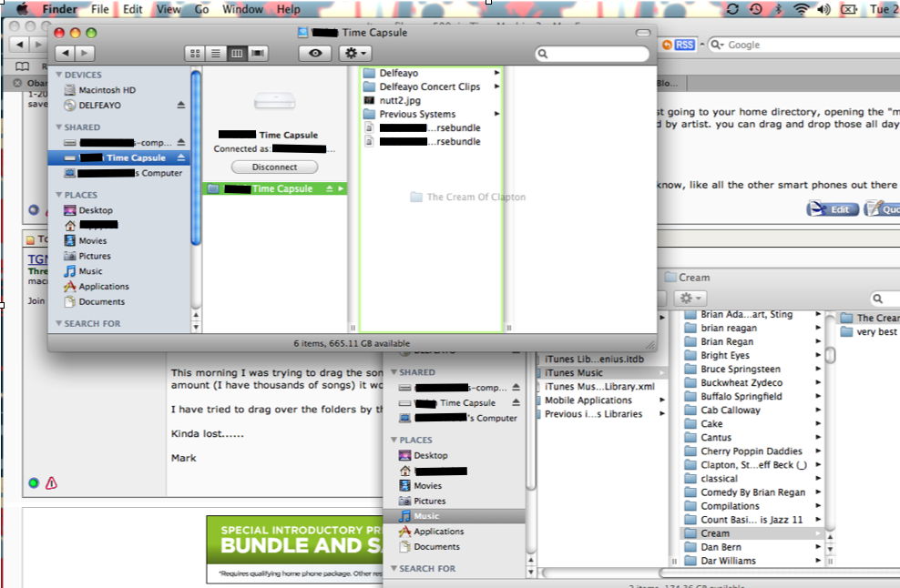Screen dimensions: 900x588
Task: Go back in the Time Capsule Finder window
Action: coord(65,54)
